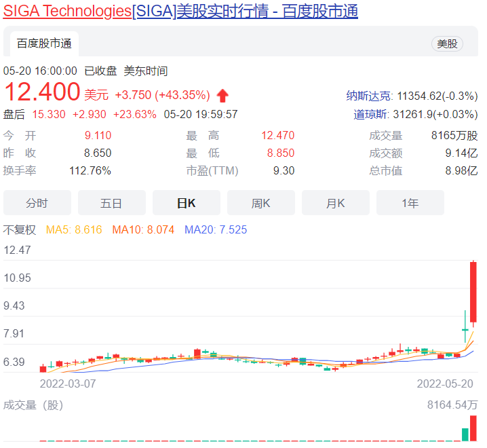Switch chart to 分时 view

[37, 203]
